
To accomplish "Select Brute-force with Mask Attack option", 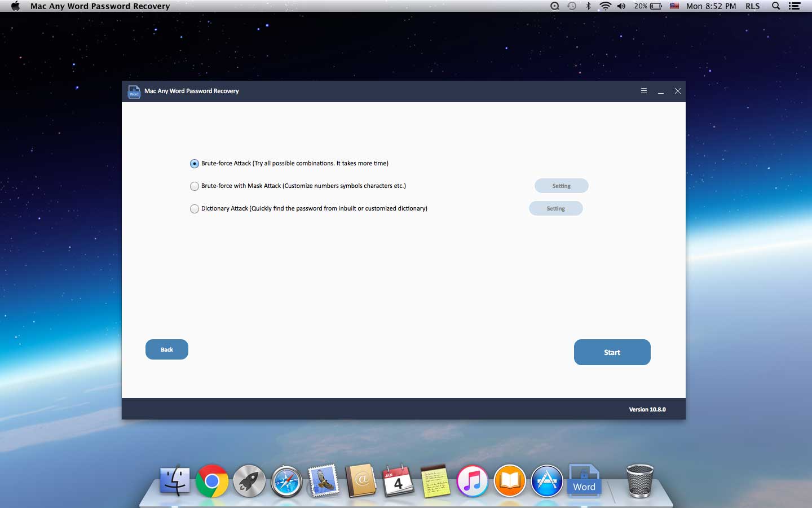I will click(x=195, y=186).
